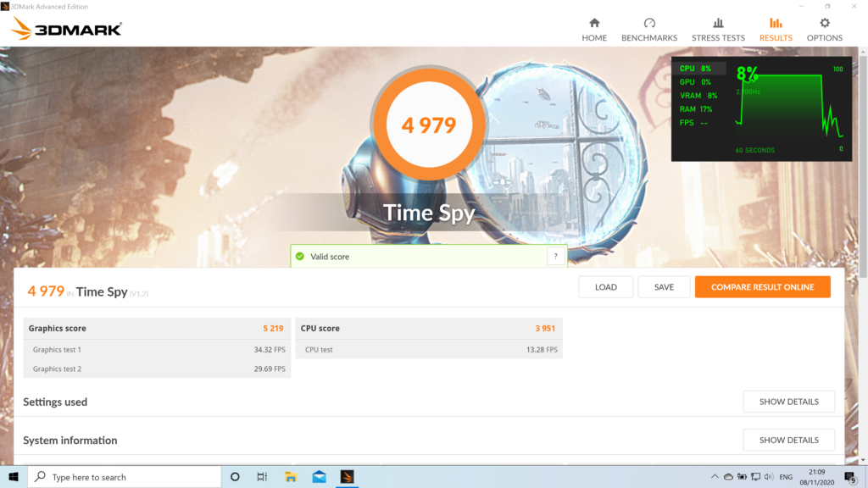Open Task View on the taskbar
Viewport: 868px width, 488px height.
click(262, 476)
